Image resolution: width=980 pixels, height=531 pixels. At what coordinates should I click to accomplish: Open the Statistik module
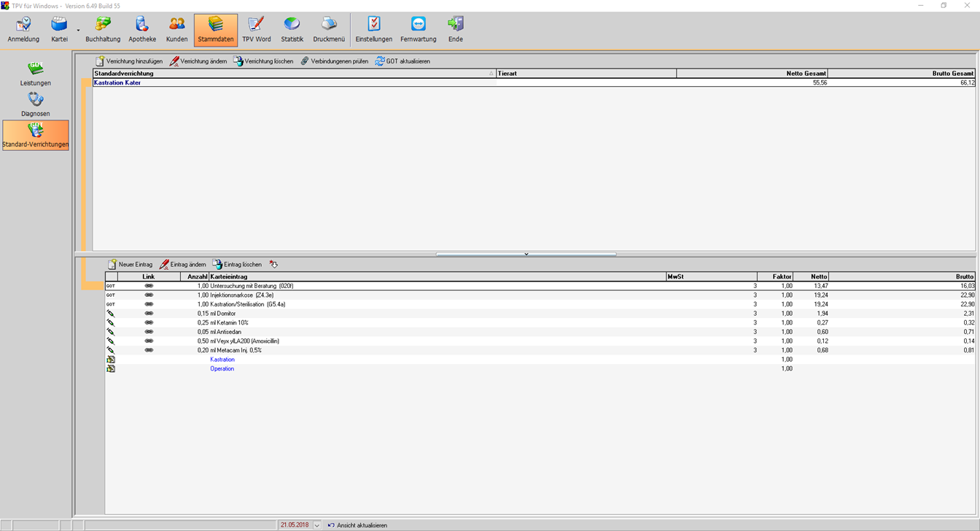(292, 30)
